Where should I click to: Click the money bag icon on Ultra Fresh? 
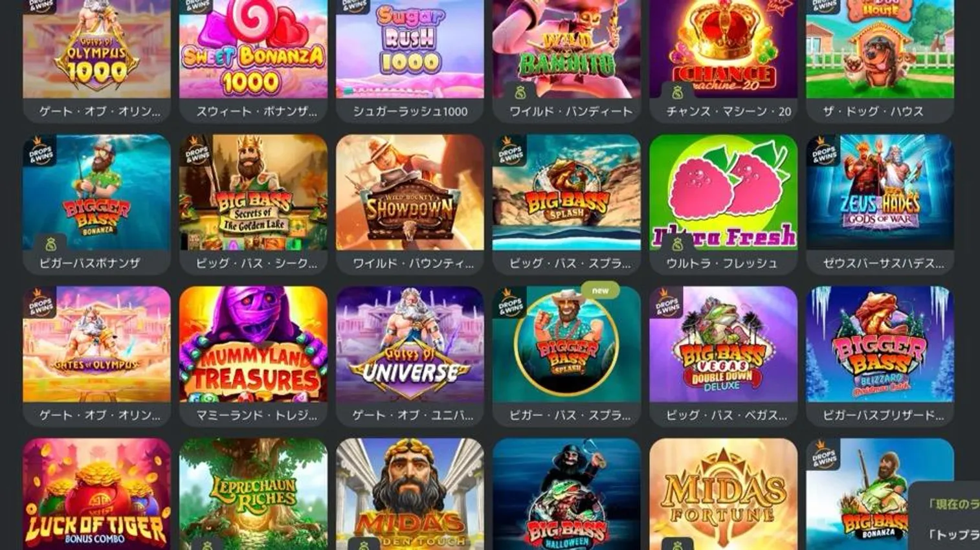point(677,244)
